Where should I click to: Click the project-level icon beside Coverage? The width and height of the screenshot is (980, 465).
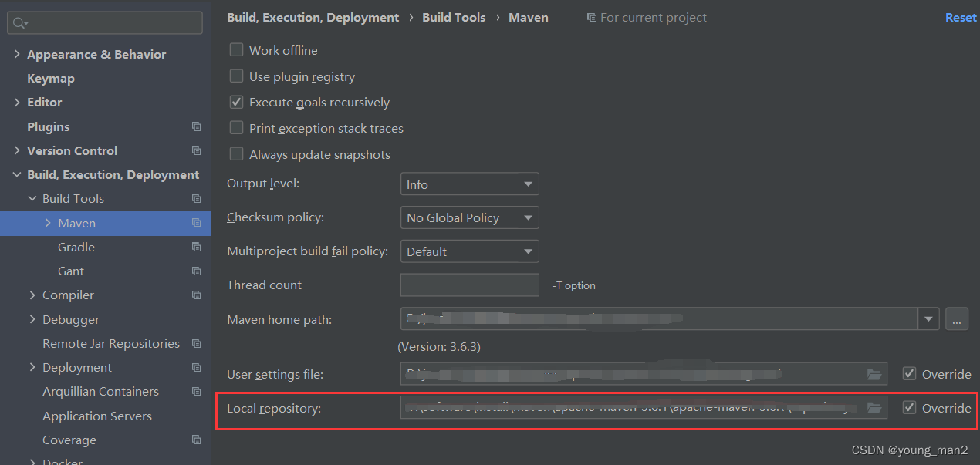point(196,440)
